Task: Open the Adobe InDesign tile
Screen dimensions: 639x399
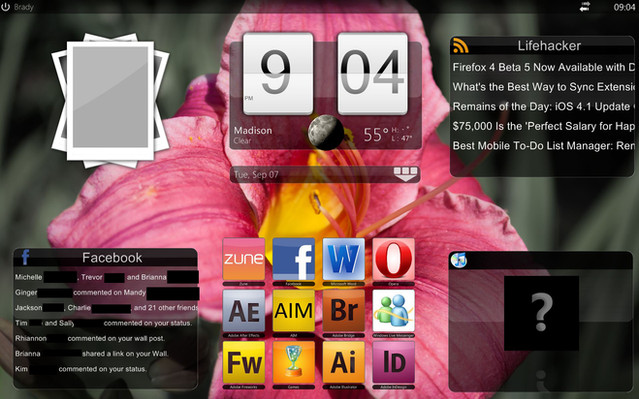Action: coord(393,363)
